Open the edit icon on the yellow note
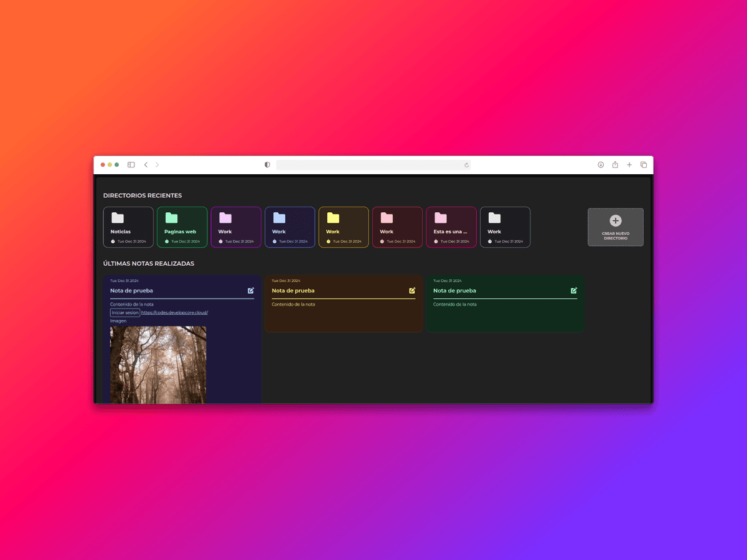The image size is (747, 560). [412, 290]
